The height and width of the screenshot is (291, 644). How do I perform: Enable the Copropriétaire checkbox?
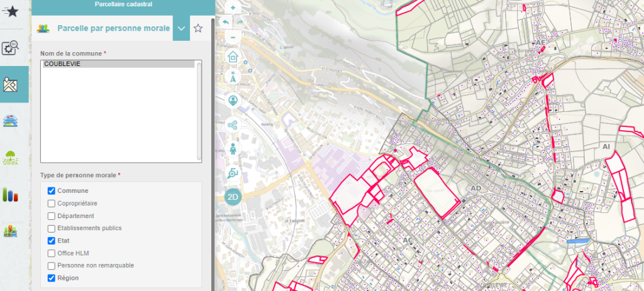coord(52,204)
